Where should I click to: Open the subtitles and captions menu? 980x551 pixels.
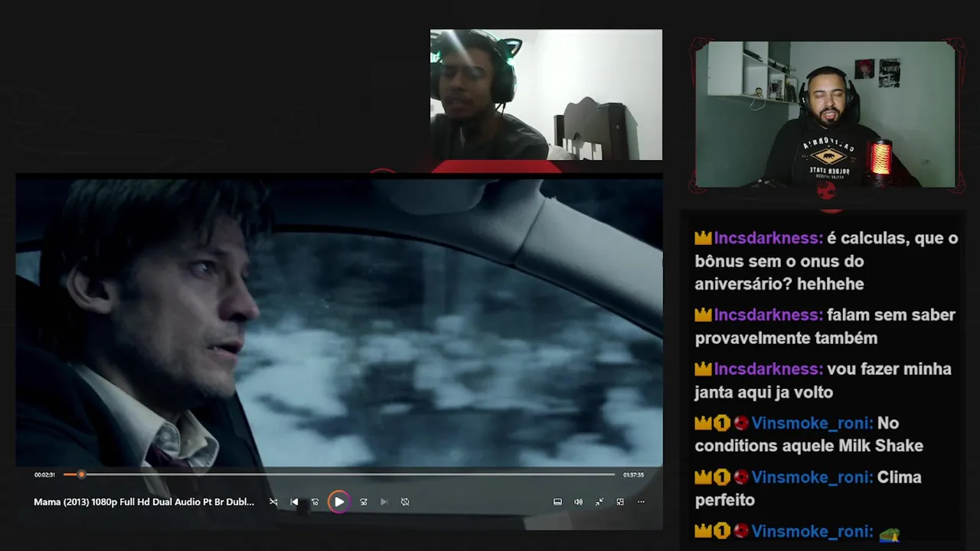tap(557, 502)
